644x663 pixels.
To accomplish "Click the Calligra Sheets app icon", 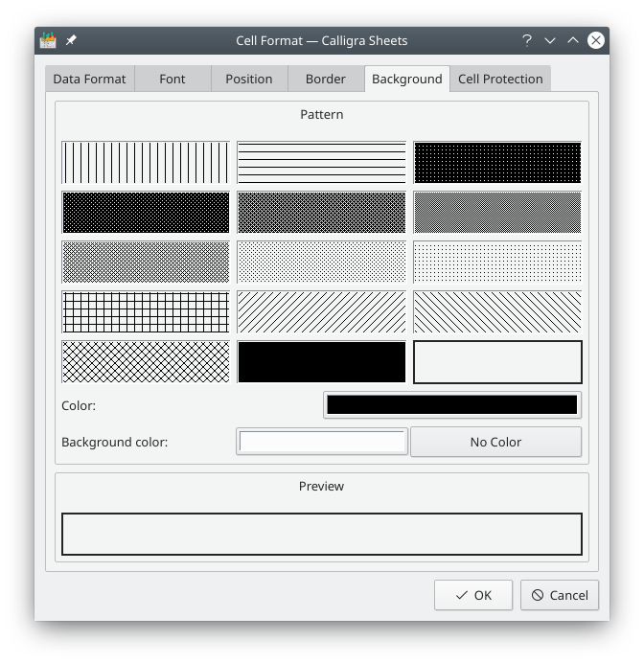I will pos(48,40).
